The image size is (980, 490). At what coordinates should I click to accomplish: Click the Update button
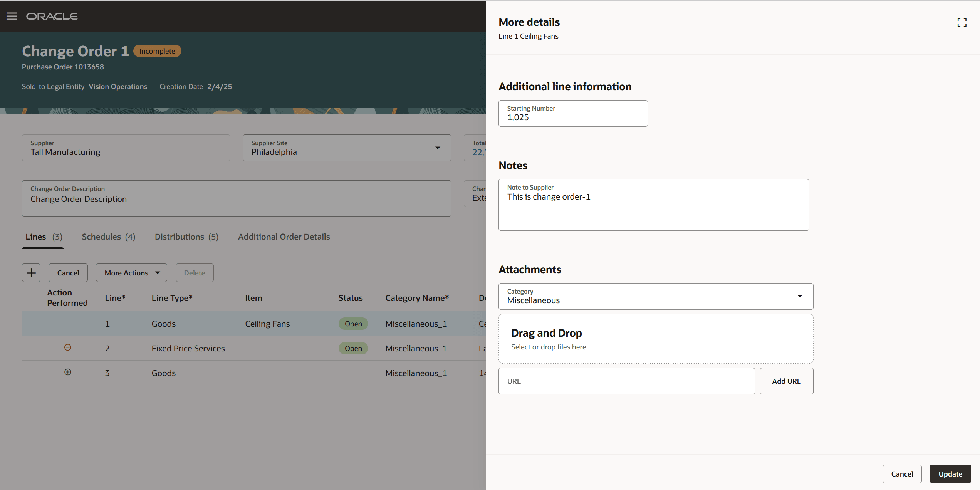point(950,474)
